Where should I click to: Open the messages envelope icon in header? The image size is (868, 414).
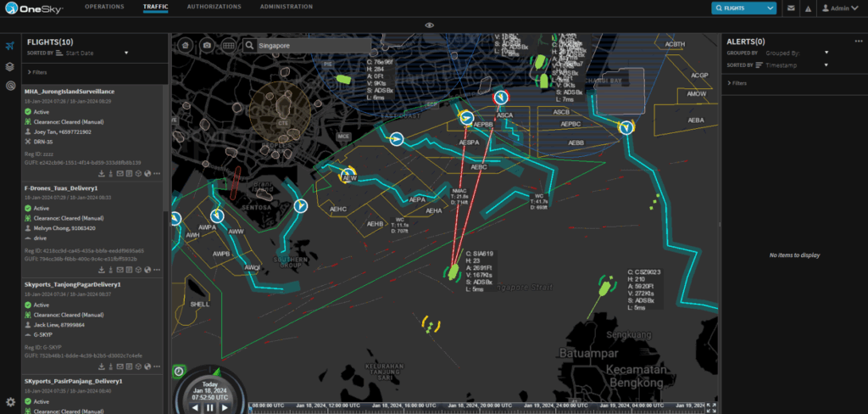tap(791, 8)
